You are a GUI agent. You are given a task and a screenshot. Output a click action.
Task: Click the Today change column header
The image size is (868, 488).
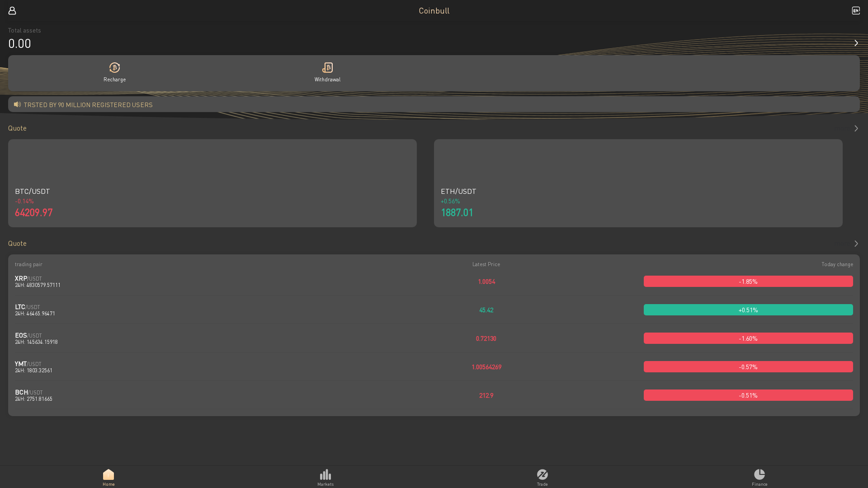tap(837, 264)
